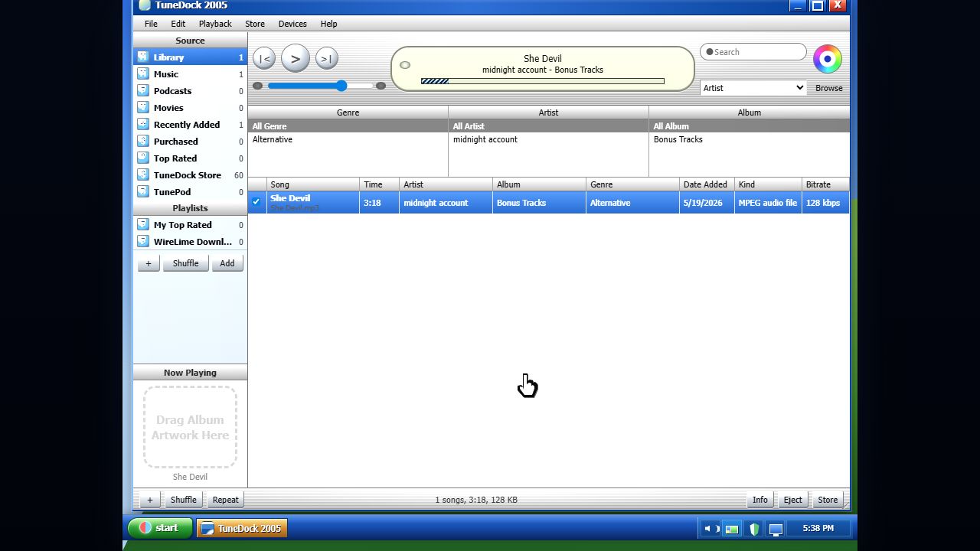This screenshot has width=980, height=551.
Task: Click the bottom bar Shuffle button
Action: (x=183, y=500)
